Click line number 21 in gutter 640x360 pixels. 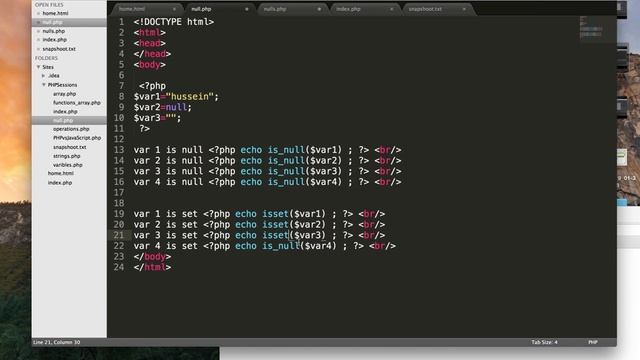click(118, 235)
